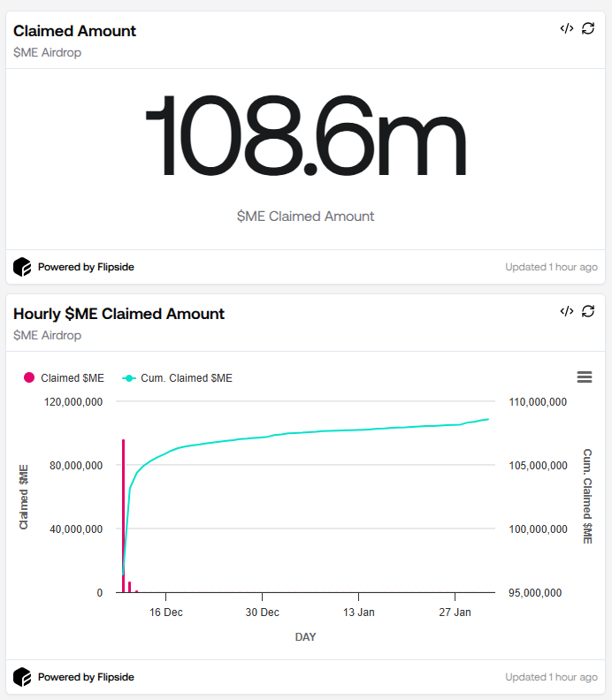Refresh the Hourly $ME Claimed Amount chart
This screenshot has height=700, width=612.
588,311
